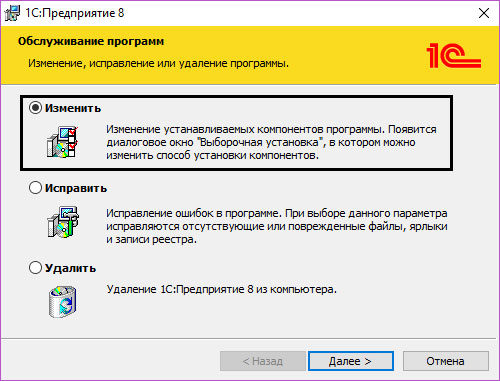
Task: Click the Далее > button to continue
Action: [x=351, y=361]
